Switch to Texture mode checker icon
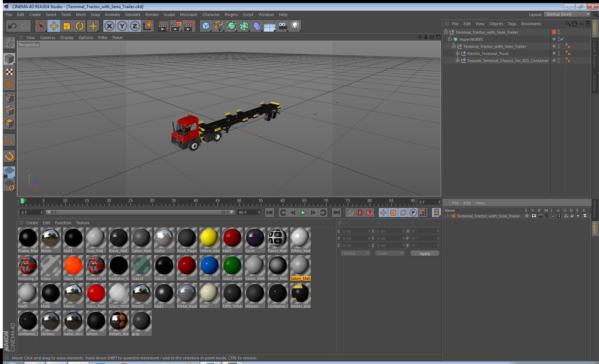Screen dimensions: 599x364 pos(9,72)
